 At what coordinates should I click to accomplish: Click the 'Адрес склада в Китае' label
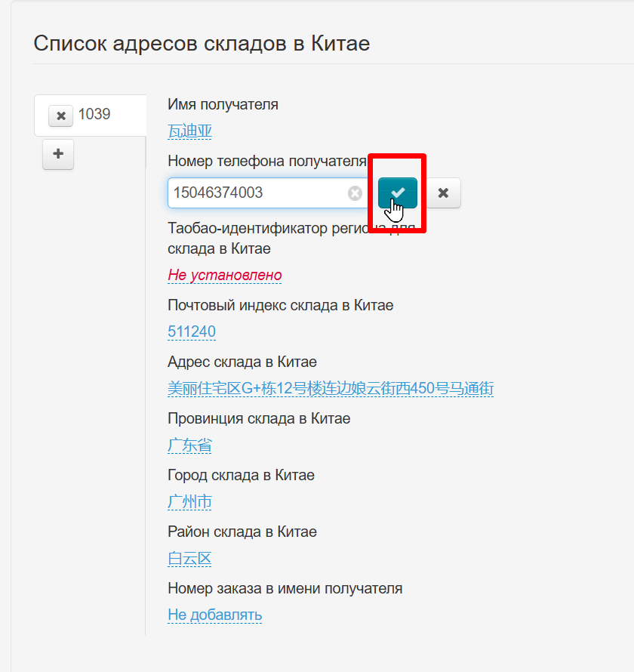(x=242, y=362)
